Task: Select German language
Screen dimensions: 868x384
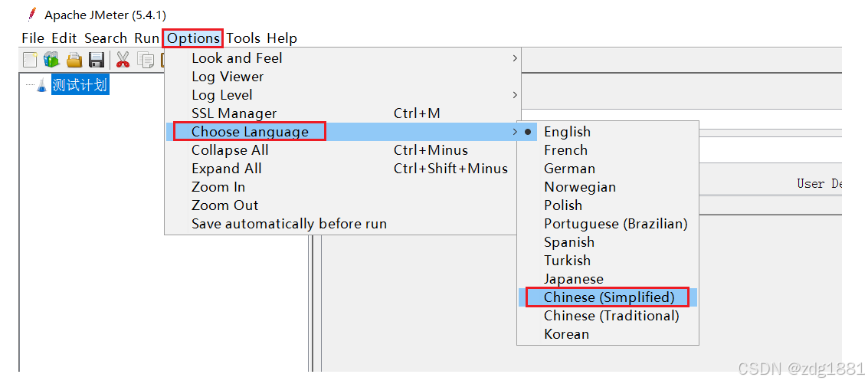Action: (x=608, y=169)
